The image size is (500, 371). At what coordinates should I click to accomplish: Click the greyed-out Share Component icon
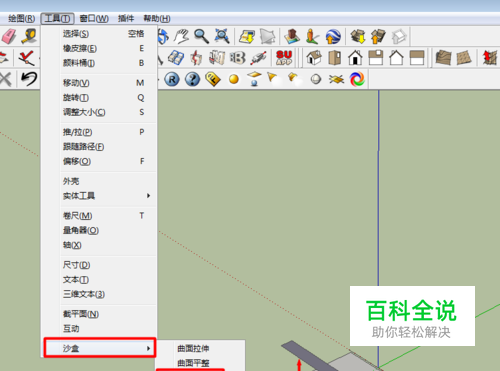pos(399,36)
